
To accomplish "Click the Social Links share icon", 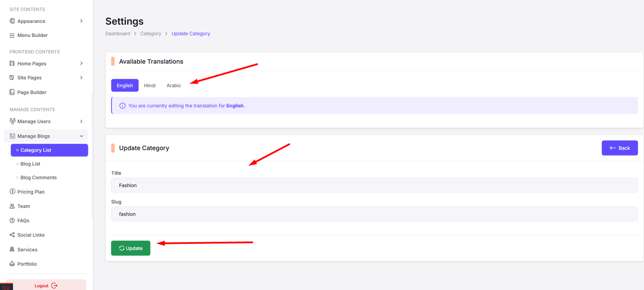I will (12, 235).
